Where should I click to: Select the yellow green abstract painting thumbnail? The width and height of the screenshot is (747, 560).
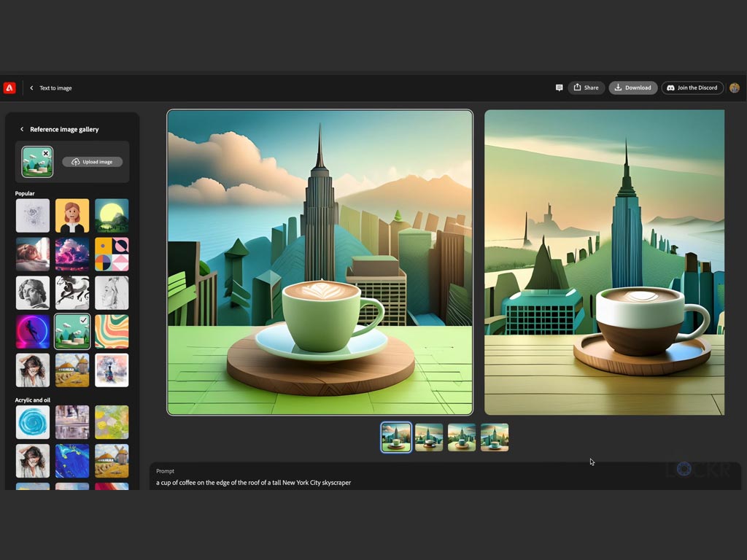[x=112, y=422]
